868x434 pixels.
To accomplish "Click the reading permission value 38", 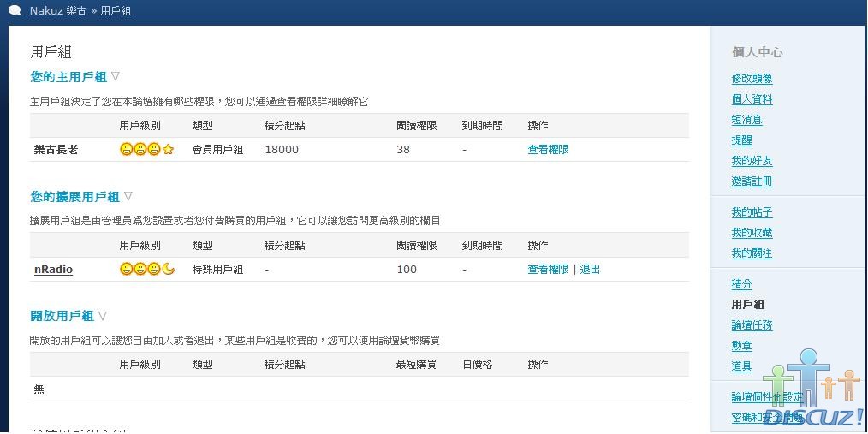I will point(403,150).
